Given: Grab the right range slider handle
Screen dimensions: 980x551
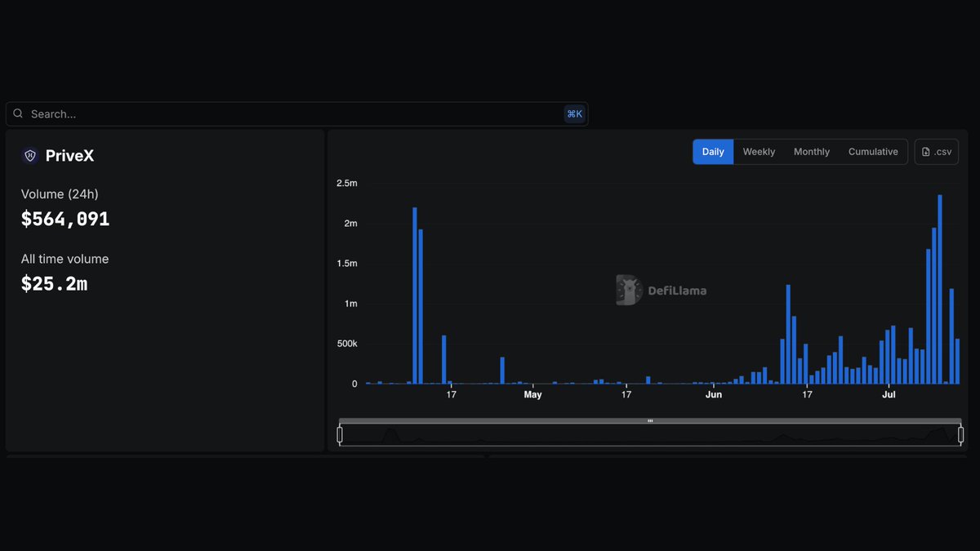Looking at the screenshot, I should (960, 434).
